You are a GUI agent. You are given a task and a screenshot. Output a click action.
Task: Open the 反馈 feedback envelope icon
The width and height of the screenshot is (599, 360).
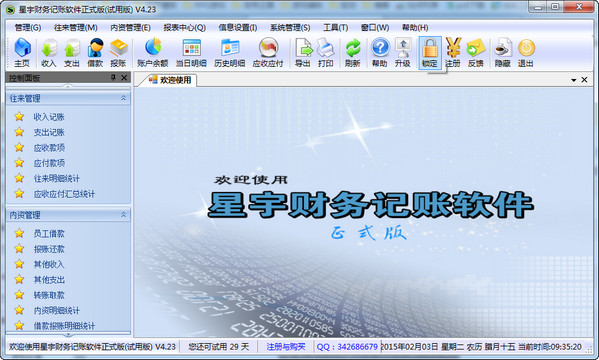coord(476,53)
